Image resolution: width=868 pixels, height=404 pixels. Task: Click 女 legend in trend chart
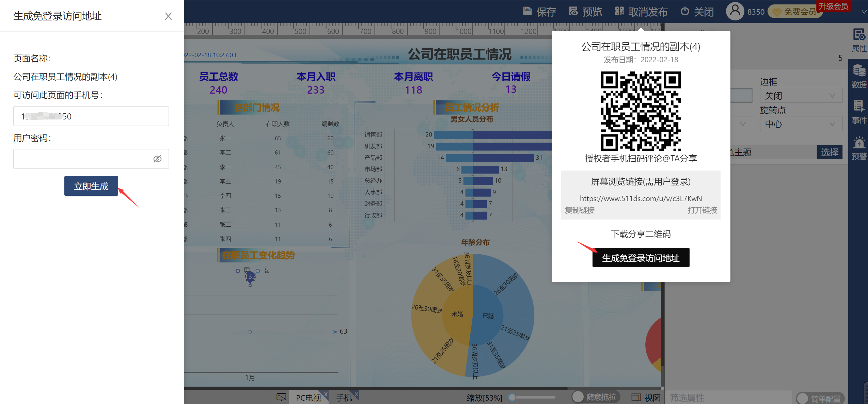coord(262,271)
